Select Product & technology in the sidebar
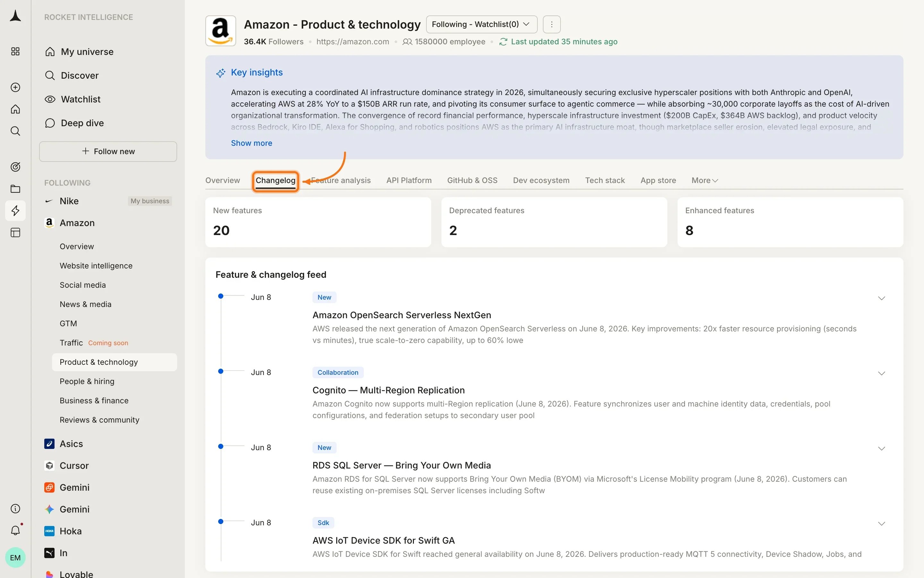 (114, 362)
